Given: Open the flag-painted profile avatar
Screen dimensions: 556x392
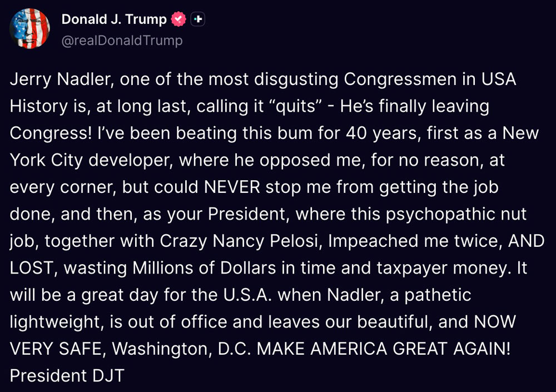Looking at the screenshot, I should (29, 28).
